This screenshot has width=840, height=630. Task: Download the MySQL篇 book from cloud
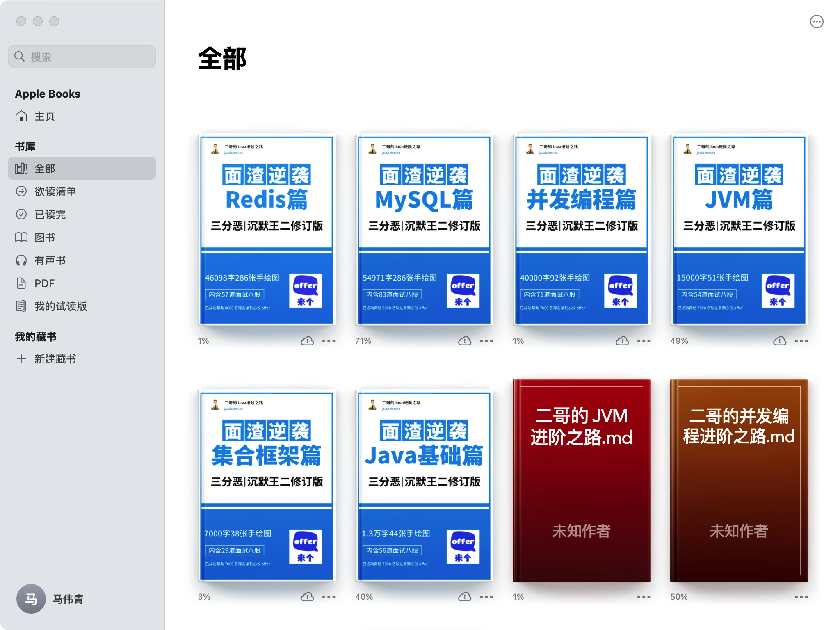tap(464, 340)
